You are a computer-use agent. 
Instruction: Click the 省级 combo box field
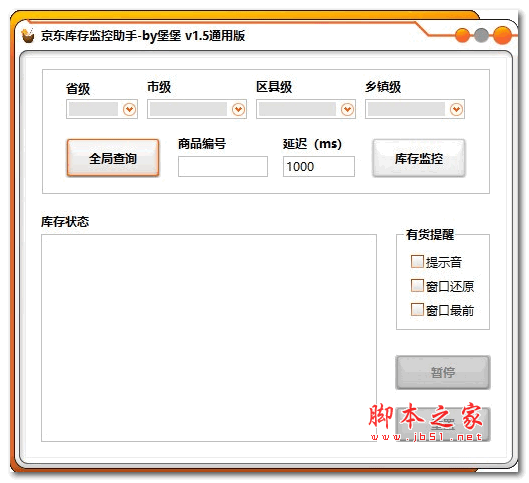click(x=102, y=109)
